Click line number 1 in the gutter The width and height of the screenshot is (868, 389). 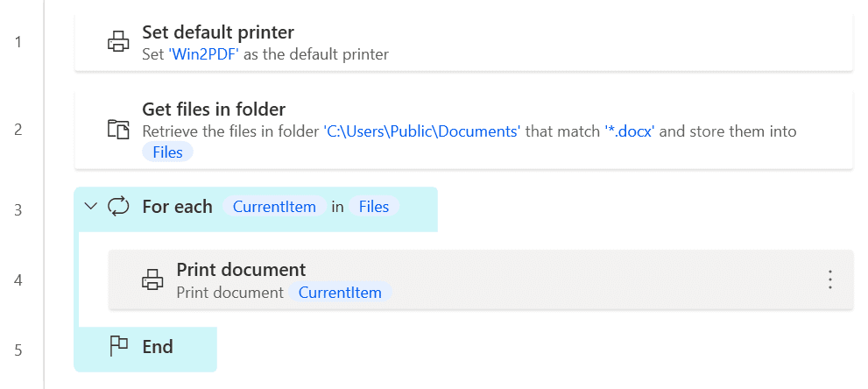pyautogui.click(x=18, y=41)
